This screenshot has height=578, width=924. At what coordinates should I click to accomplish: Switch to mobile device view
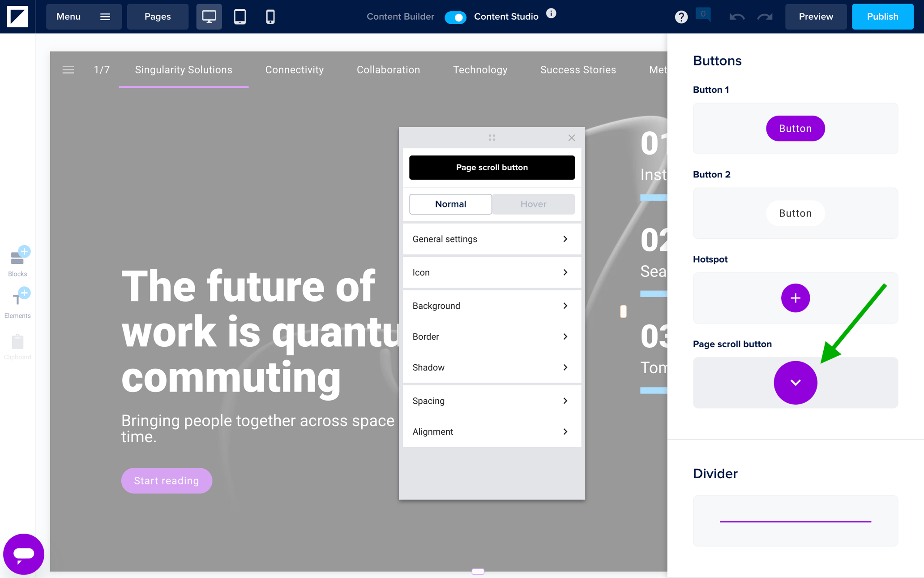click(270, 17)
